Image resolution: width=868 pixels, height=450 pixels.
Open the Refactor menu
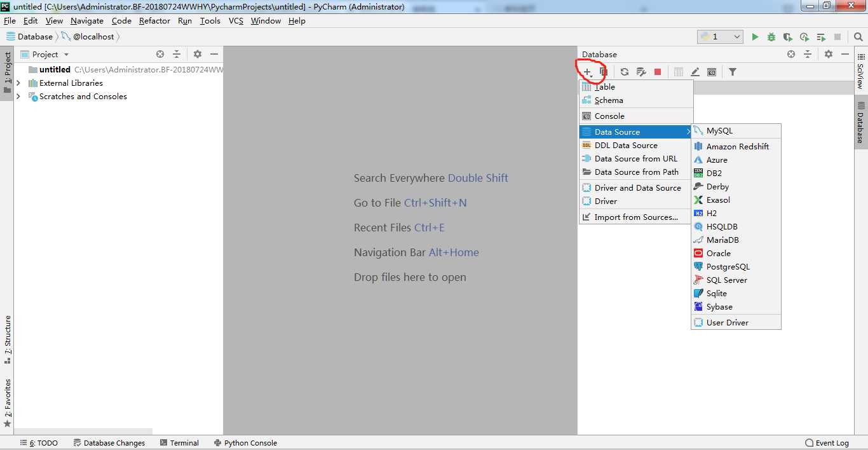click(x=154, y=20)
